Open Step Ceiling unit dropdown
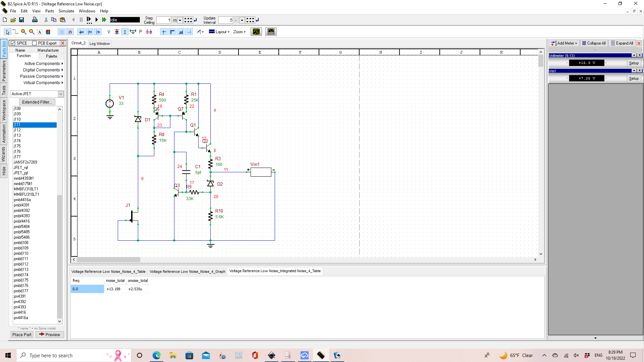 pos(180,20)
